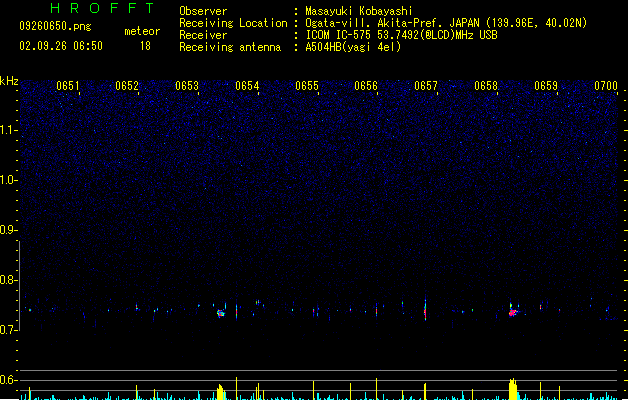
Task: Click the name Masayuki Kobayashi
Action: [x=359, y=11]
